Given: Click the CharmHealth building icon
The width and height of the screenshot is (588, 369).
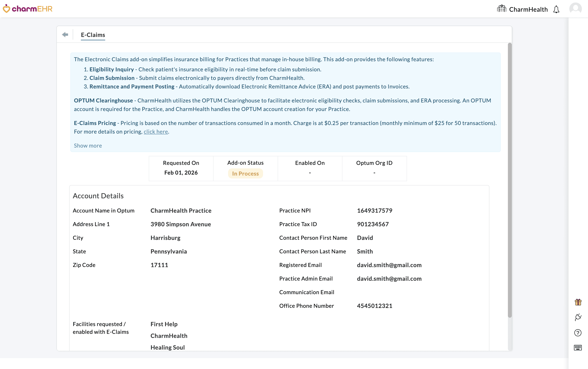Looking at the screenshot, I should tap(502, 9).
